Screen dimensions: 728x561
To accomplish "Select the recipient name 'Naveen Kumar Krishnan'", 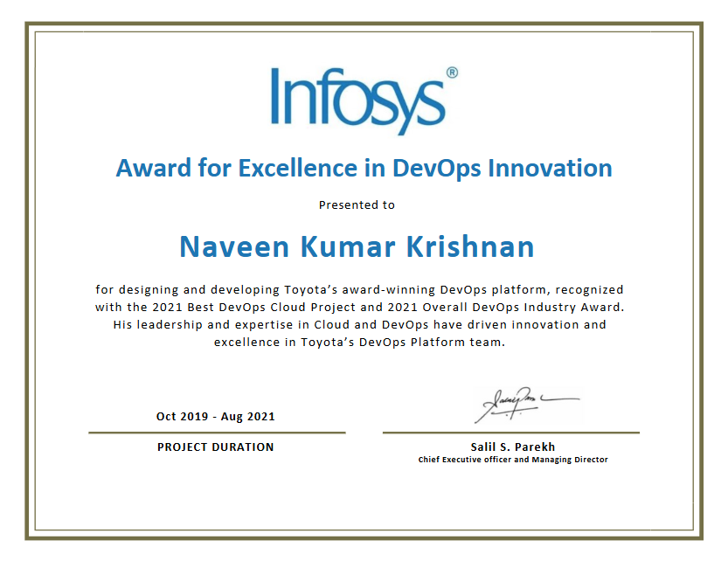I will (x=357, y=246).
